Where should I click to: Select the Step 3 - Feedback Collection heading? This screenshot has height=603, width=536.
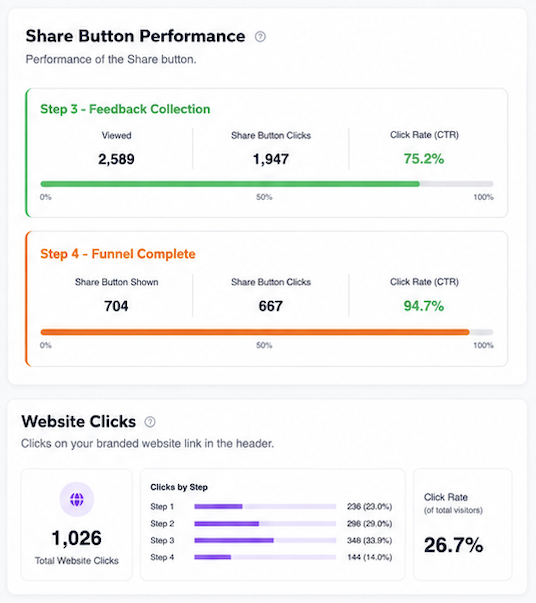tap(125, 109)
